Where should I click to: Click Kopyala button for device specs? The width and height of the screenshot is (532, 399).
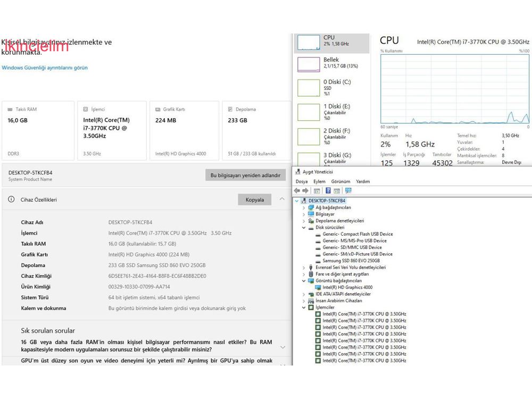[x=254, y=199]
